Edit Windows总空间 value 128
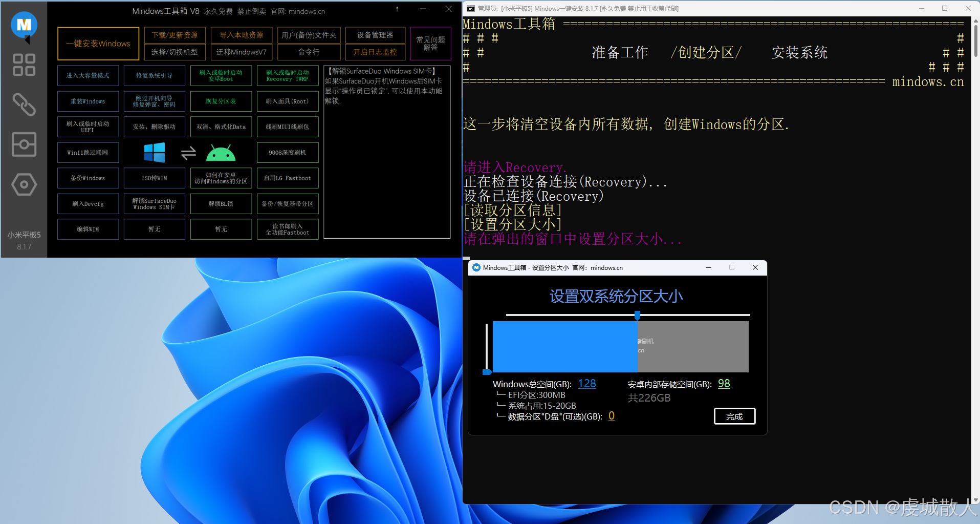The image size is (980, 524). click(x=587, y=384)
